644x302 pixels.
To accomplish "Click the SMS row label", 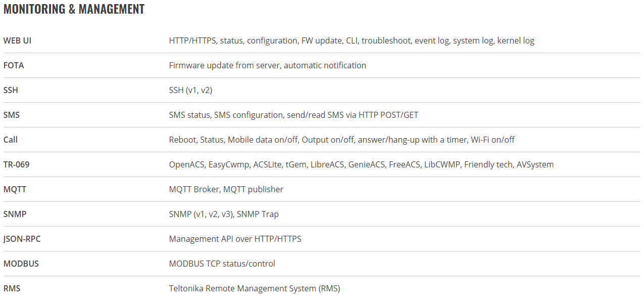I will click(12, 115).
